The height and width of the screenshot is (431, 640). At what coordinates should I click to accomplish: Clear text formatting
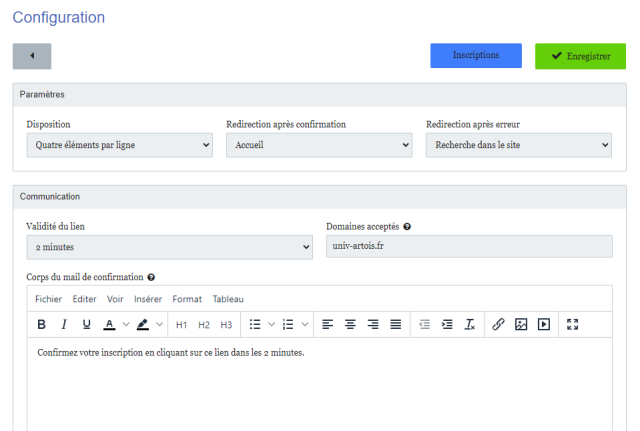pos(470,324)
